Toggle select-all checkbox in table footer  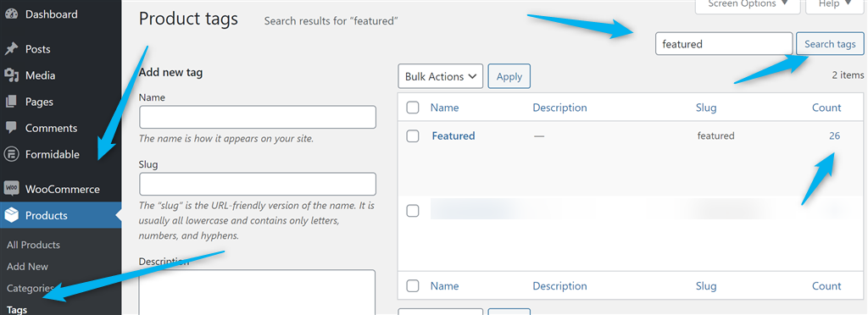(413, 286)
